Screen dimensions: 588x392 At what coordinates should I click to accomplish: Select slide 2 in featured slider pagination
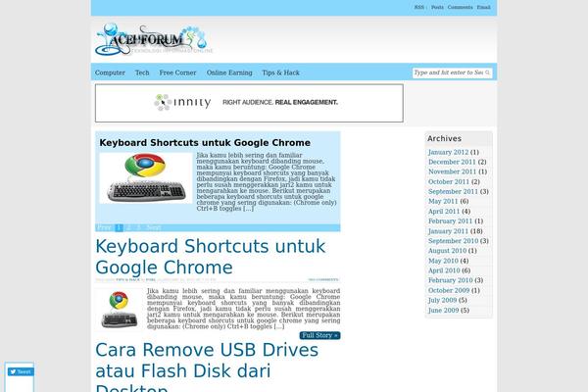129,227
